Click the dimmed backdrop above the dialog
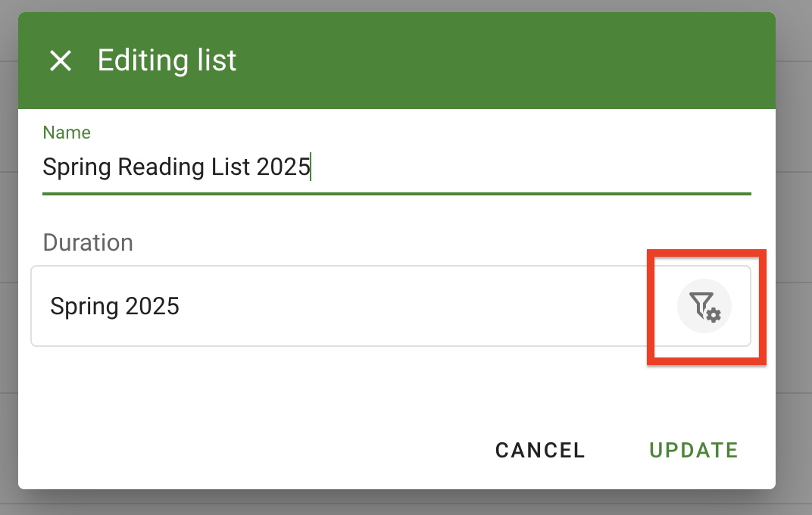The width and height of the screenshot is (812, 515). click(406, 5)
